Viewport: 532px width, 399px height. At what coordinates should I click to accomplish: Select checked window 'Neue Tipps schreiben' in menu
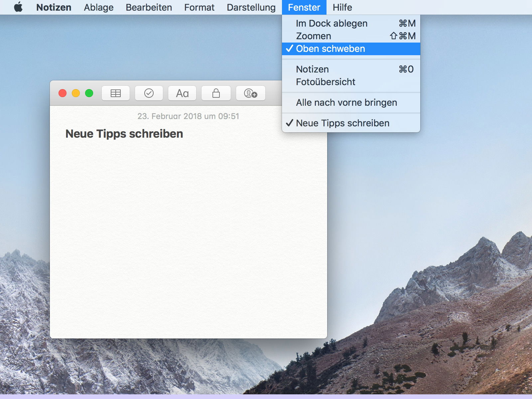click(351, 123)
